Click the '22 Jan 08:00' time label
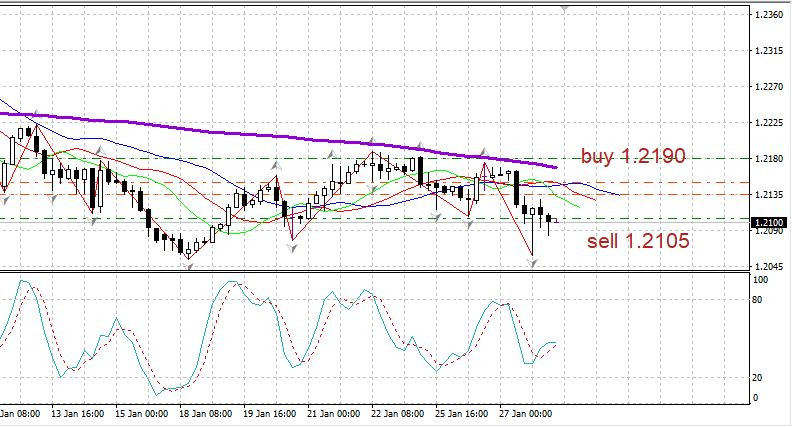 point(398,414)
